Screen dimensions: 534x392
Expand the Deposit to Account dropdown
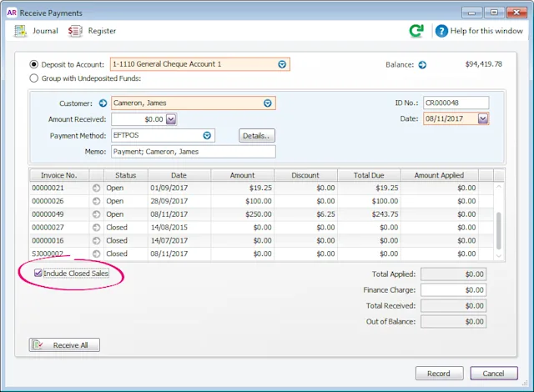pyautogui.click(x=282, y=64)
